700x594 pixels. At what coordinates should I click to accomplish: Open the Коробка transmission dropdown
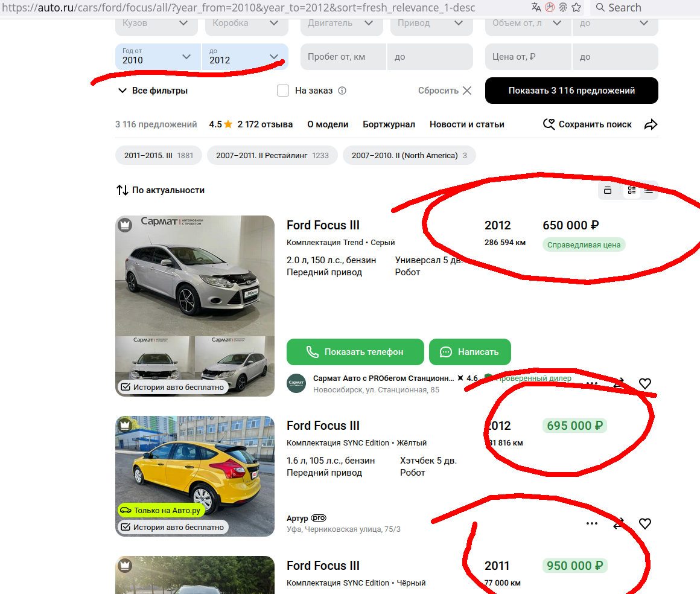click(x=246, y=25)
